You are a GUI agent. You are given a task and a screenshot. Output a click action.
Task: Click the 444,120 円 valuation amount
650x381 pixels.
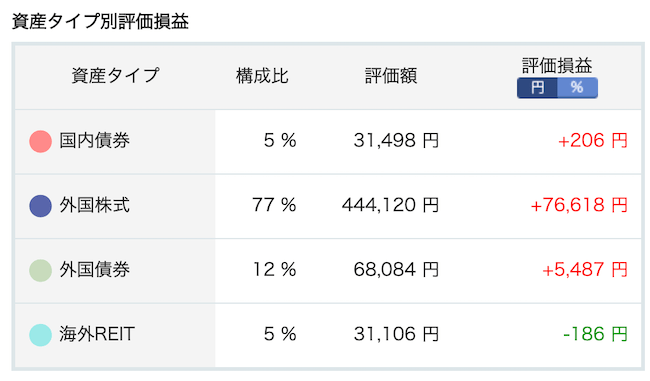[390, 205]
